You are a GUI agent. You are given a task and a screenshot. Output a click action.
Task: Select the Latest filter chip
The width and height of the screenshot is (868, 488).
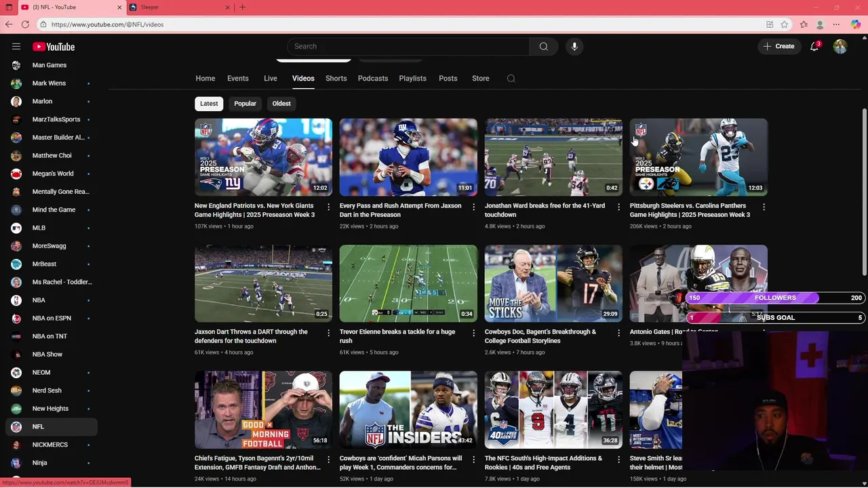209,104
